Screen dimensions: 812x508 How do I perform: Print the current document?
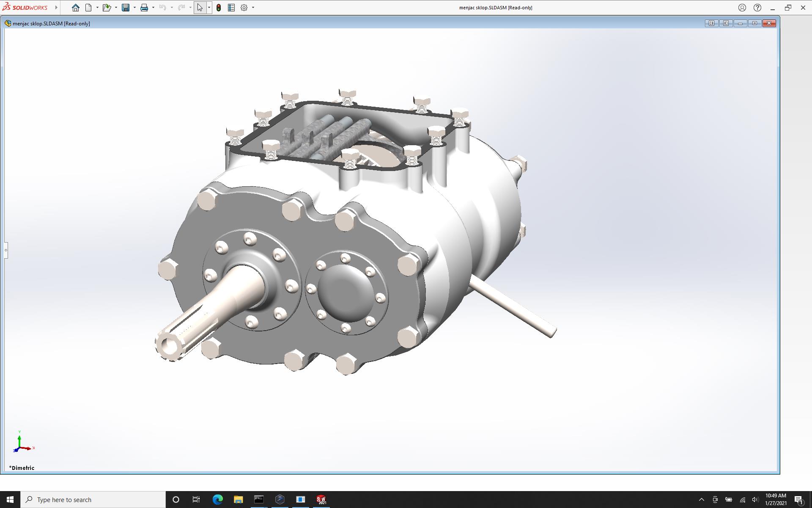tap(144, 8)
